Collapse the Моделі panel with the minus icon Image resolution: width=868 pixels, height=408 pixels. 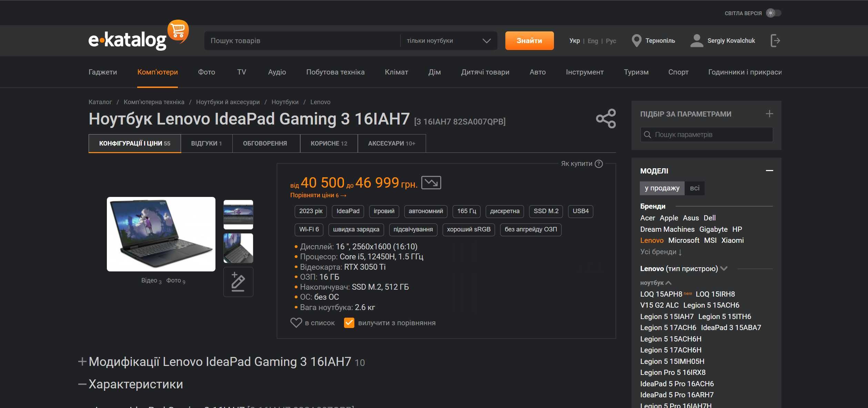769,171
